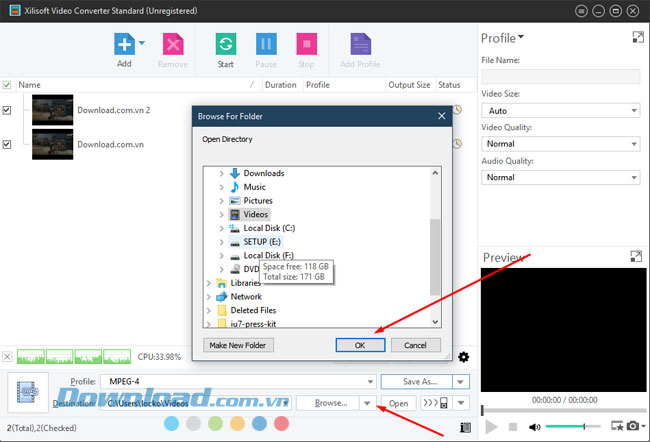The height and width of the screenshot is (442, 650).
Task: Sort list by Duration column header
Action: point(281,85)
